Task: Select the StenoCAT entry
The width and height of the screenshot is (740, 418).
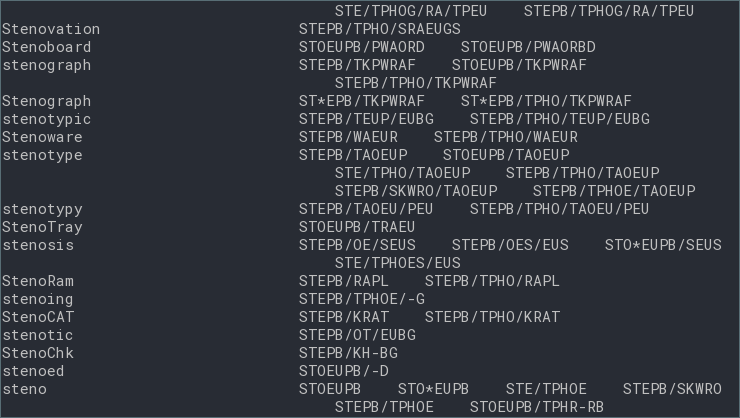Action: click(38, 317)
